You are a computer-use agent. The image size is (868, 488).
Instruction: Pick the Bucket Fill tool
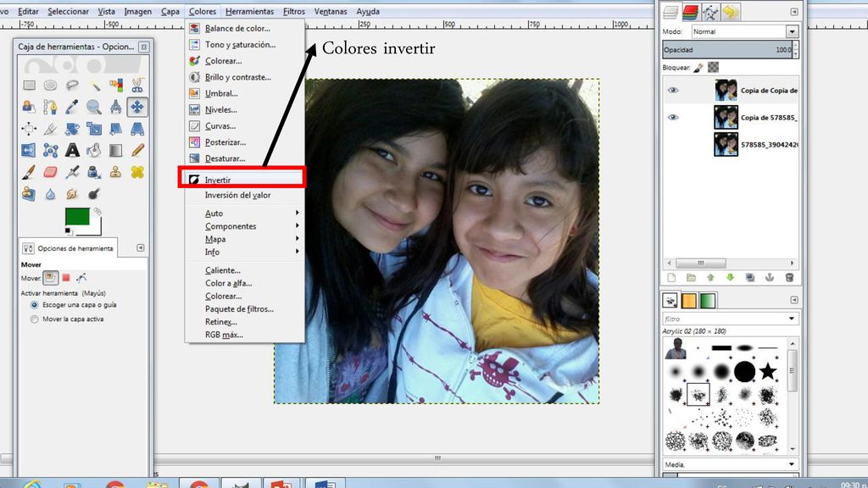[x=94, y=150]
